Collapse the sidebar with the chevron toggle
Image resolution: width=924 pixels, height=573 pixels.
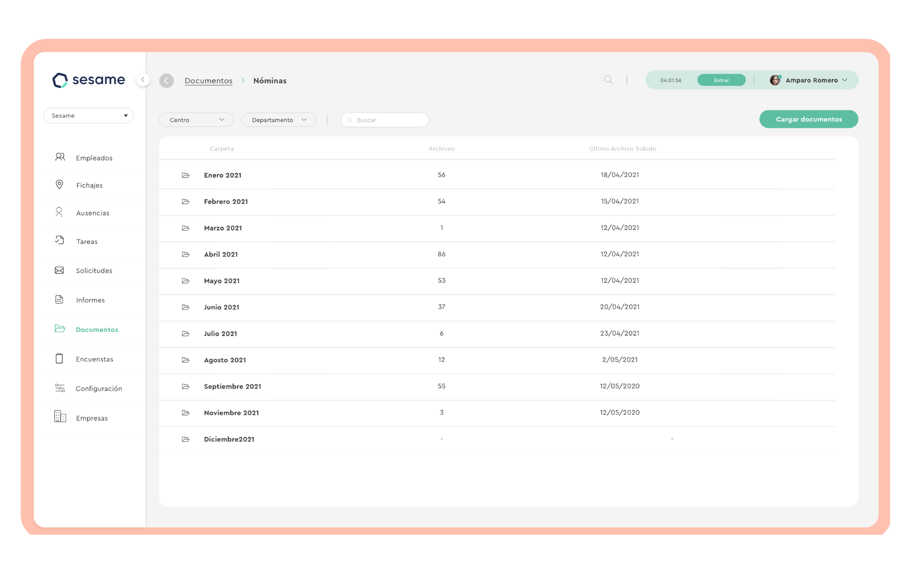click(143, 80)
